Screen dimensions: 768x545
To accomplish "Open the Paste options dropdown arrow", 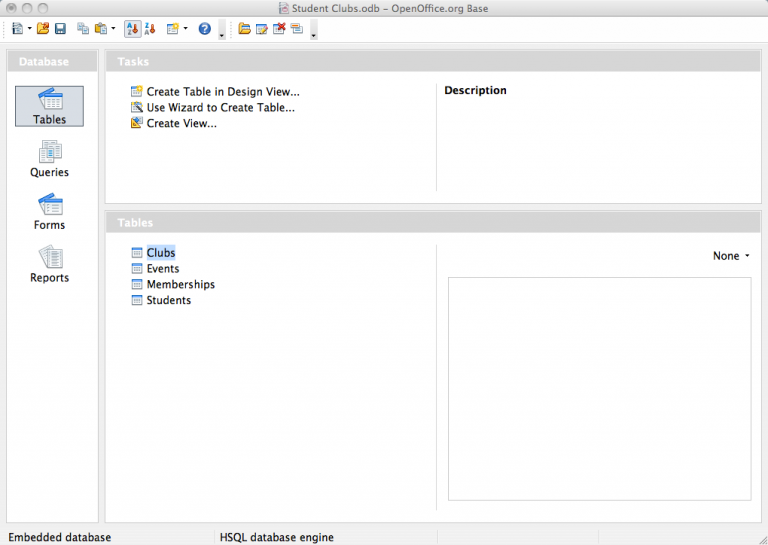I will pos(113,29).
